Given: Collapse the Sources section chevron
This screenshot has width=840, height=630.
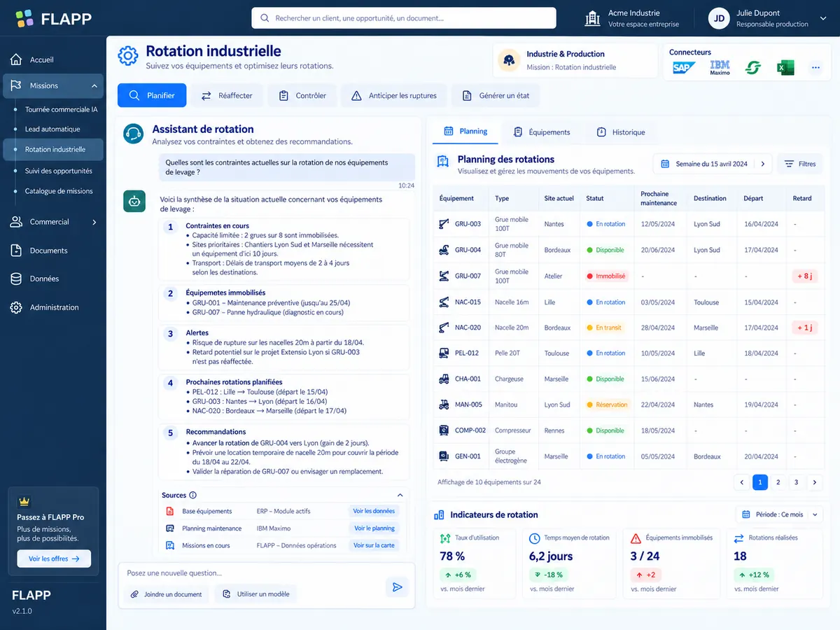Looking at the screenshot, I should pyautogui.click(x=400, y=496).
